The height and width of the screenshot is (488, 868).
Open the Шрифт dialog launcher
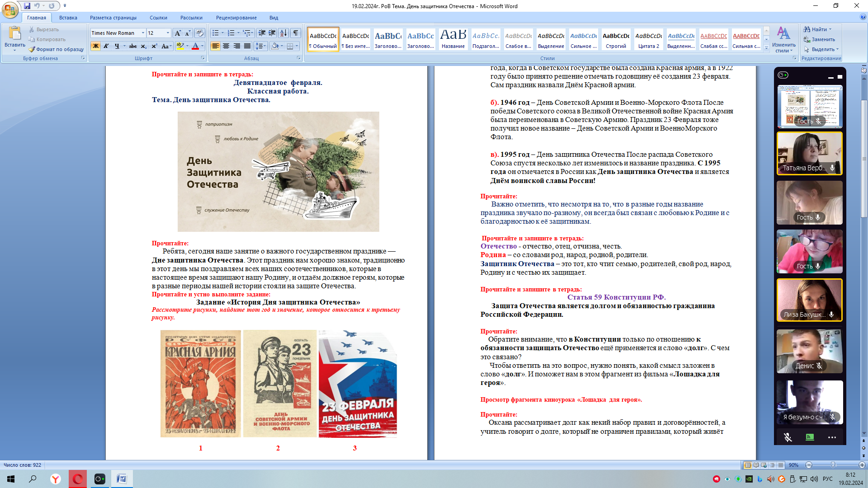click(x=203, y=58)
